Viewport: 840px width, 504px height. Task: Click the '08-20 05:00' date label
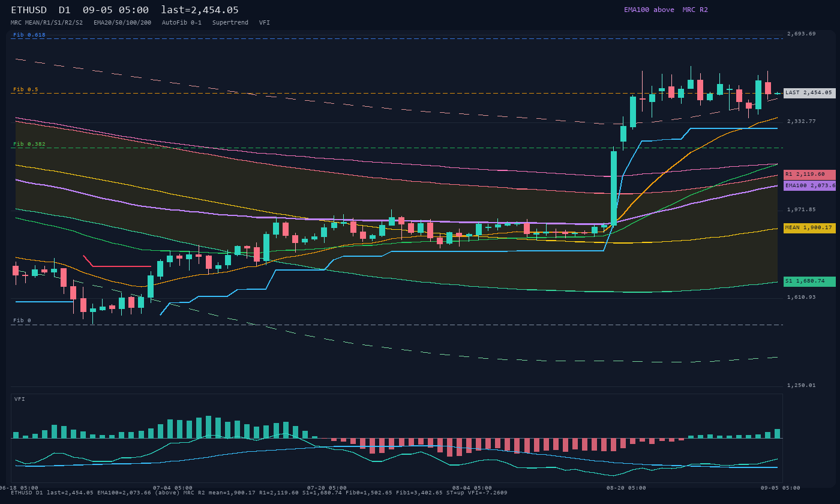[626, 488]
